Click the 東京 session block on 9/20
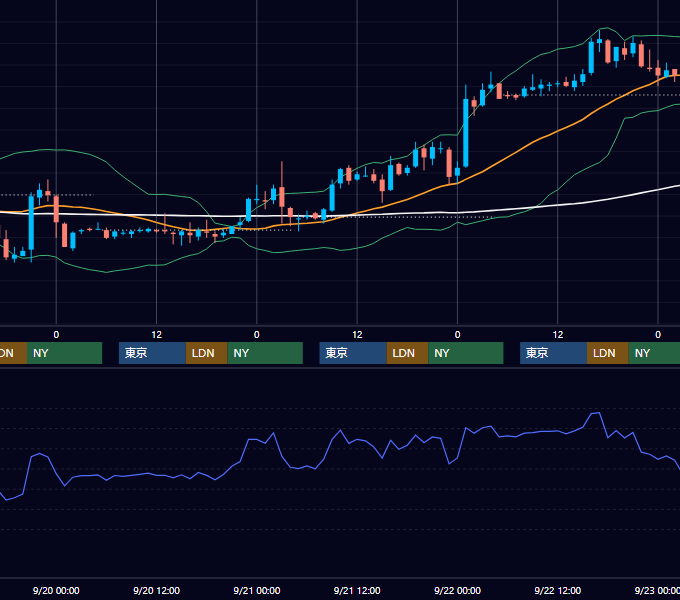The image size is (680, 600). click(x=152, y=353)
